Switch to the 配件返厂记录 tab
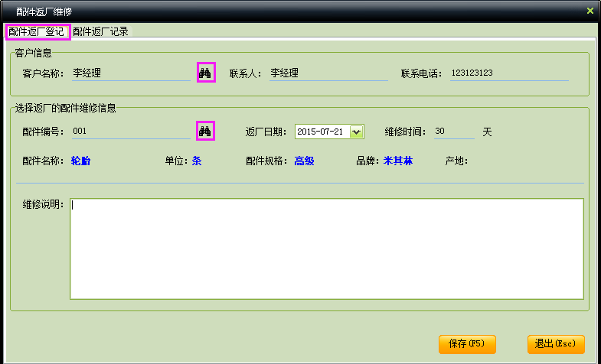The width and height of the screenshot is (601, 364). pyautogui.click(x=101, y=32)
